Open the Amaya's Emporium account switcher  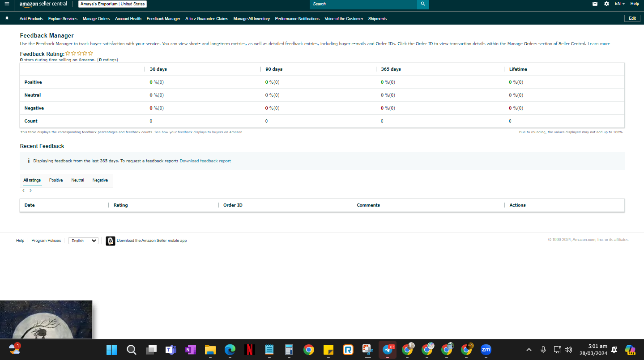112,4
